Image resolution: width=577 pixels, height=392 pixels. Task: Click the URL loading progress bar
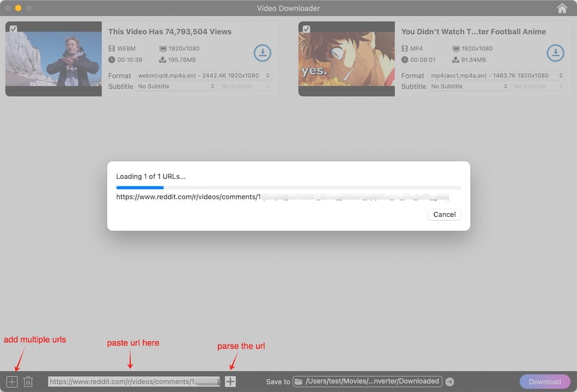288,187
